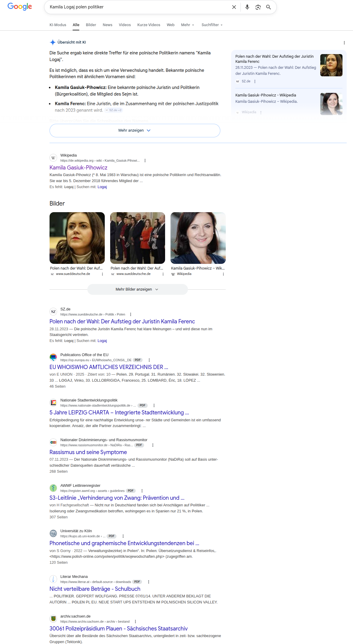The image size is (353, 644).
Task: Switch to KI-Modus tab
Action: [x=58, y=25]
